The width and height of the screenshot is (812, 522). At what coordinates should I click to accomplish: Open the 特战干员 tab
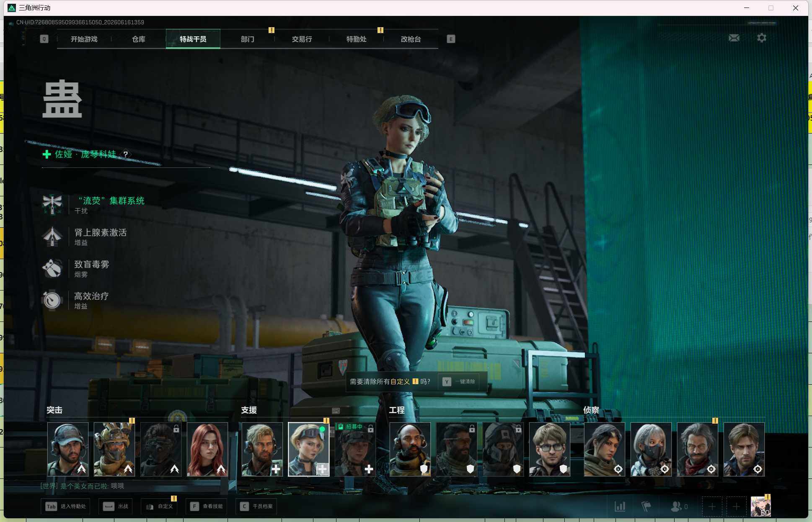[x=193, y=39]
